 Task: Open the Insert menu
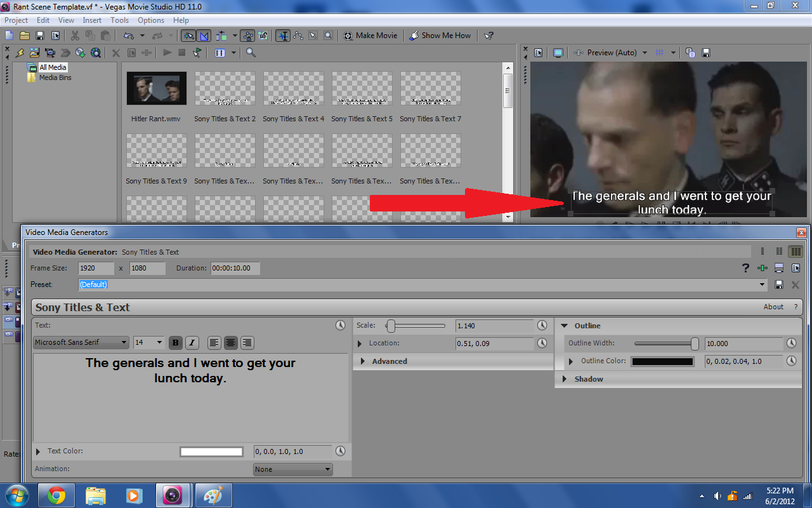(x=92, y=20)
